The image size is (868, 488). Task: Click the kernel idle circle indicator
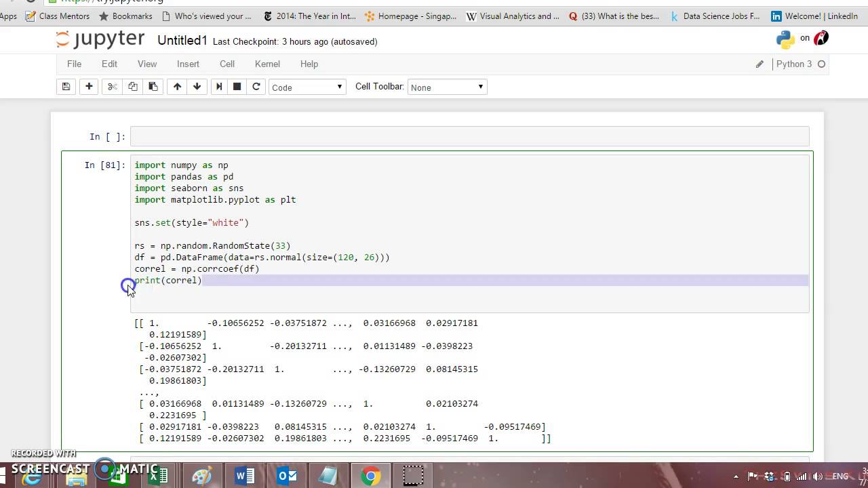coord(821,64)
